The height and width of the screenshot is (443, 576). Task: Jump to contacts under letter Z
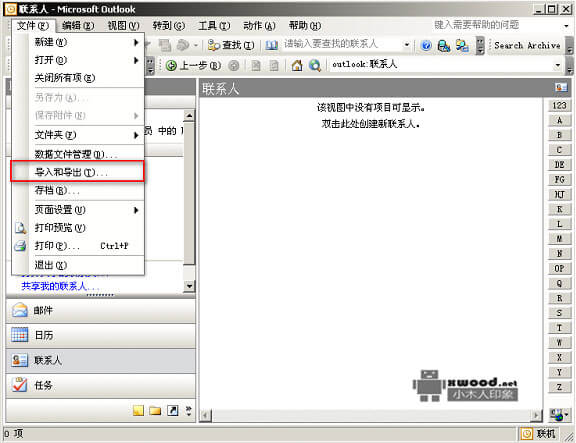pos(559,387)
